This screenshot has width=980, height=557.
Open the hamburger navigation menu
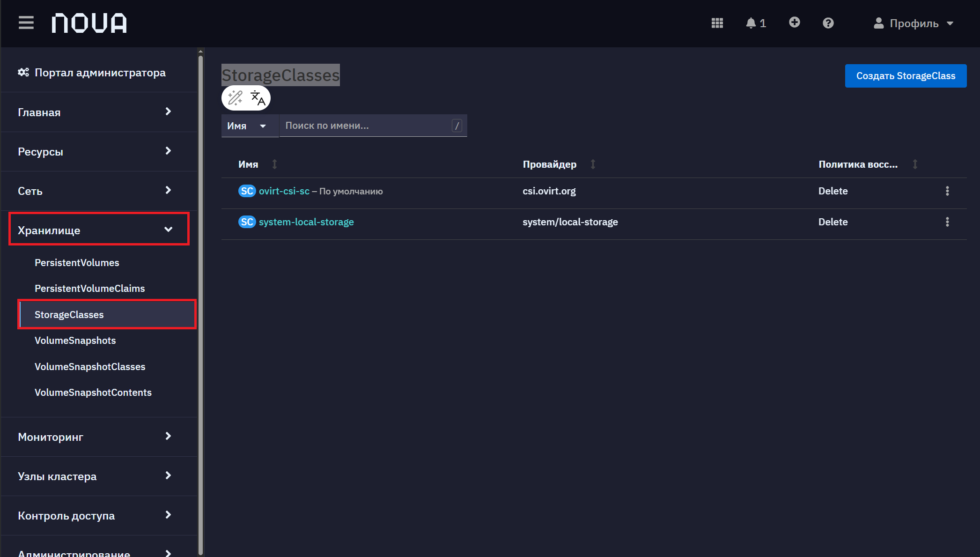point(26,22)
